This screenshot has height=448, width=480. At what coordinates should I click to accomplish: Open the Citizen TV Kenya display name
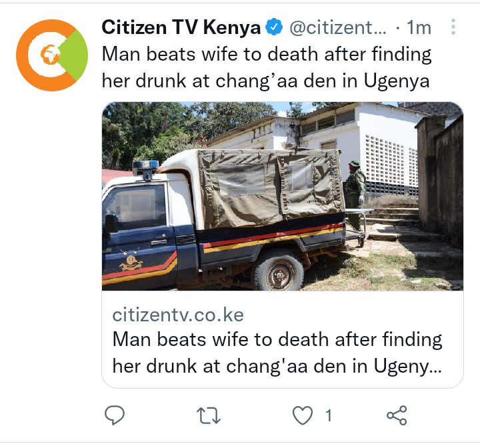(181, 27)
